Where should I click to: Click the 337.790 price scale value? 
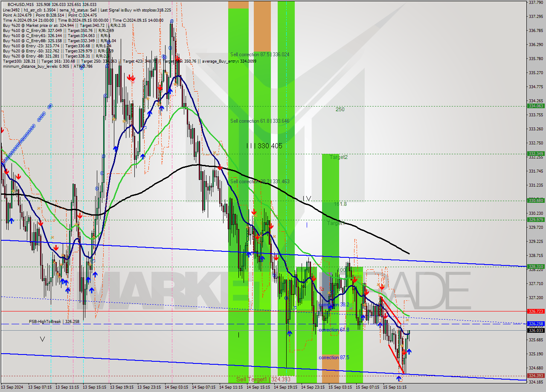tap(536, 2)
